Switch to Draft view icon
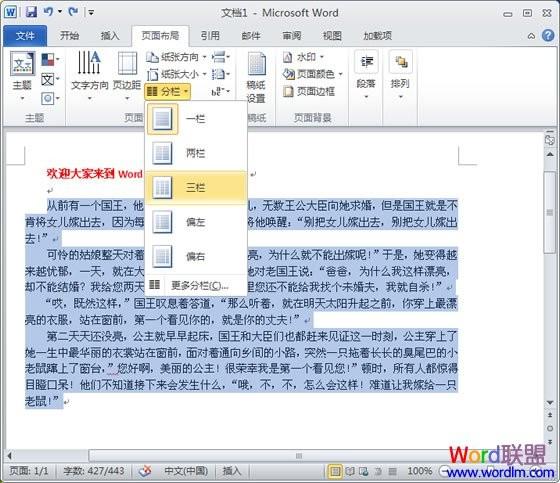The height and width of the screenshot is (483, 560). 392,472
